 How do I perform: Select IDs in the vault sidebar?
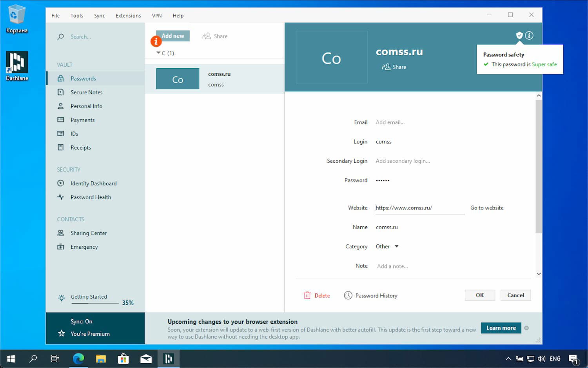[74, 133]
